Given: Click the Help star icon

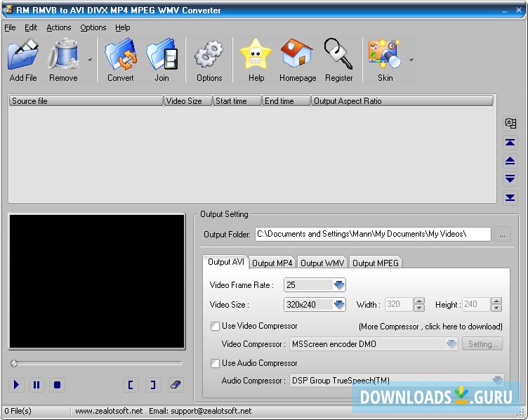Looking at the screenshot, I should (x=256, y=54).
